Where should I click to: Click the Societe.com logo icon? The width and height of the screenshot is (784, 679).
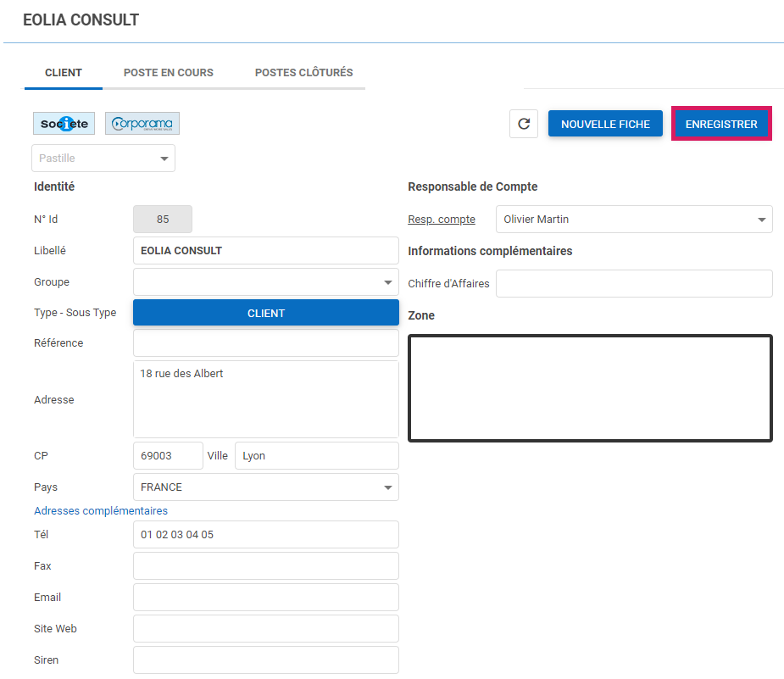point(64,124)
